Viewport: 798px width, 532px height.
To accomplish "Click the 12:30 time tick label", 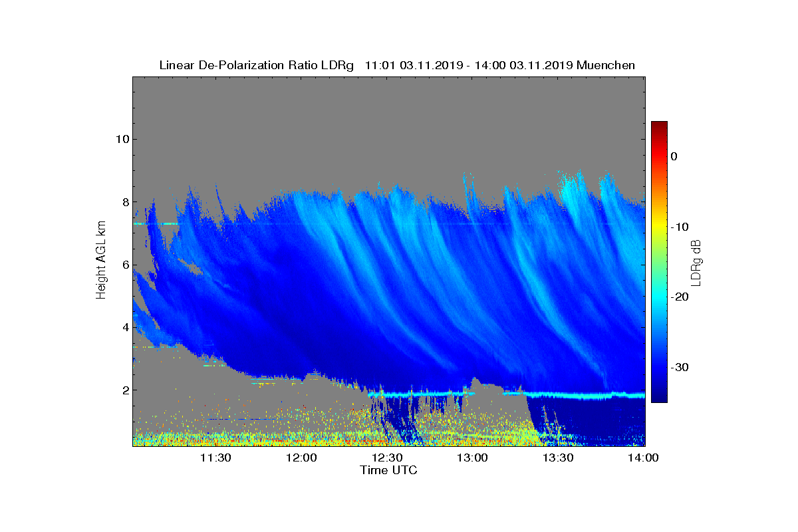I will pyautogui.click(x=387, y=458).
